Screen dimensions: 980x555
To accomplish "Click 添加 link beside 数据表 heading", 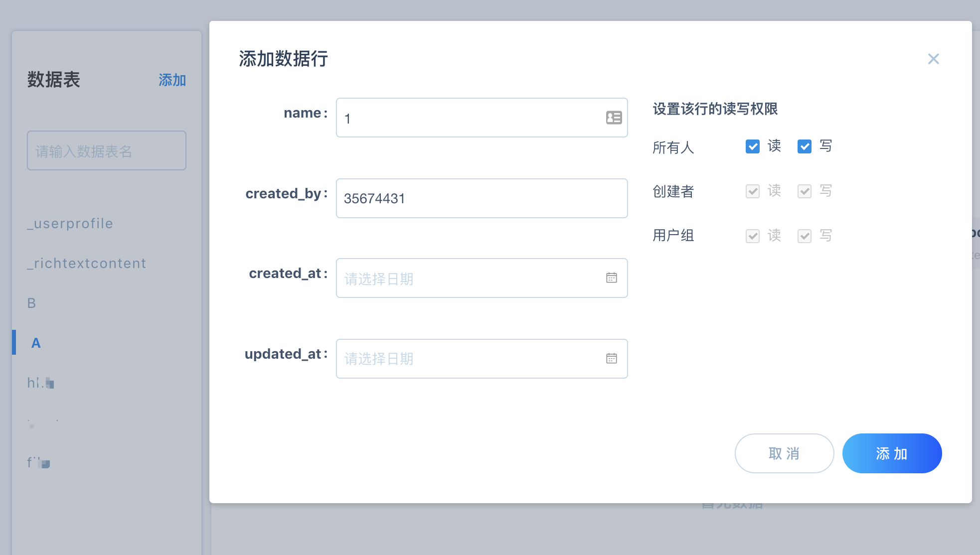I will (x=172, y=80).
